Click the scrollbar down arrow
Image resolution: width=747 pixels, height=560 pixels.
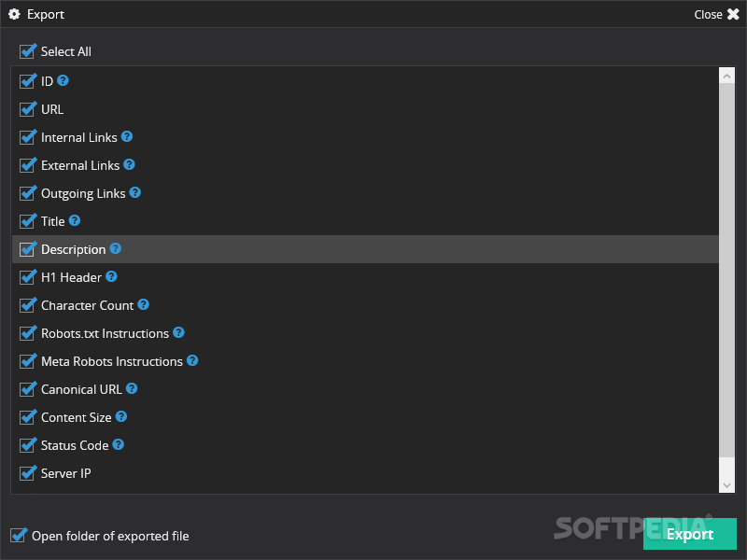[x=726, y=485]
